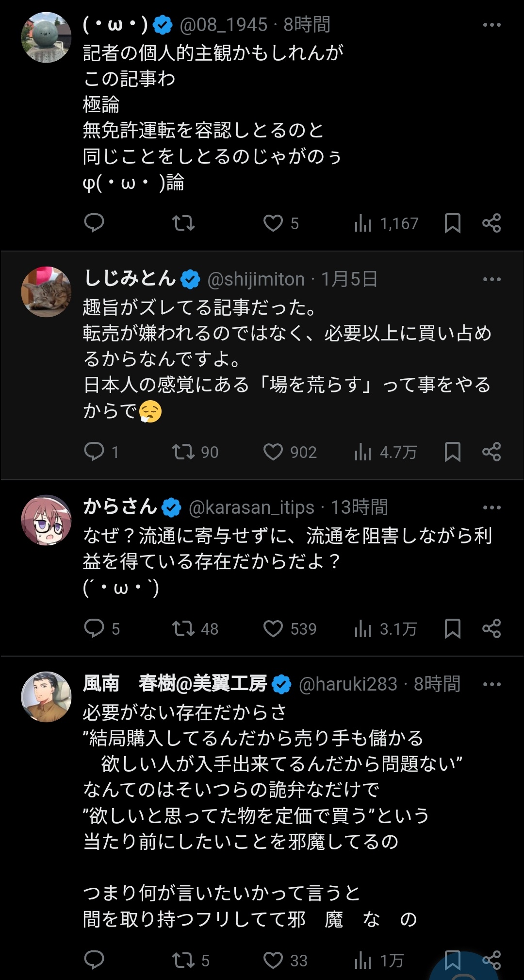The height and width of the screenshot is (980, 524).
Task: Tap the 風南 春樹 profile avatar
Action: pos(47,696)
